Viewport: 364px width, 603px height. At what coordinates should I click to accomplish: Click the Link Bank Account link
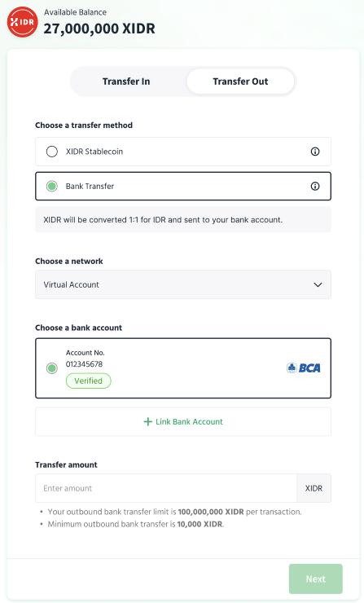click(183, 422)
